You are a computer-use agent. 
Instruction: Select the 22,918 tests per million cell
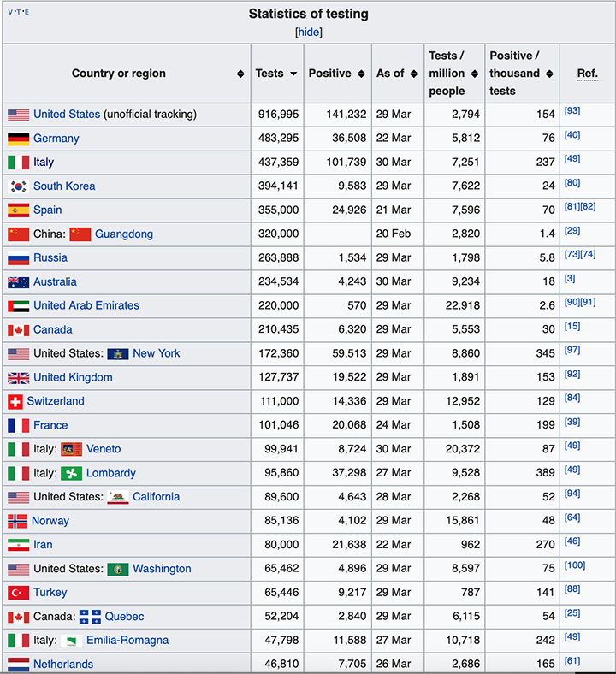pyautogui.click(x=454, y=306)
